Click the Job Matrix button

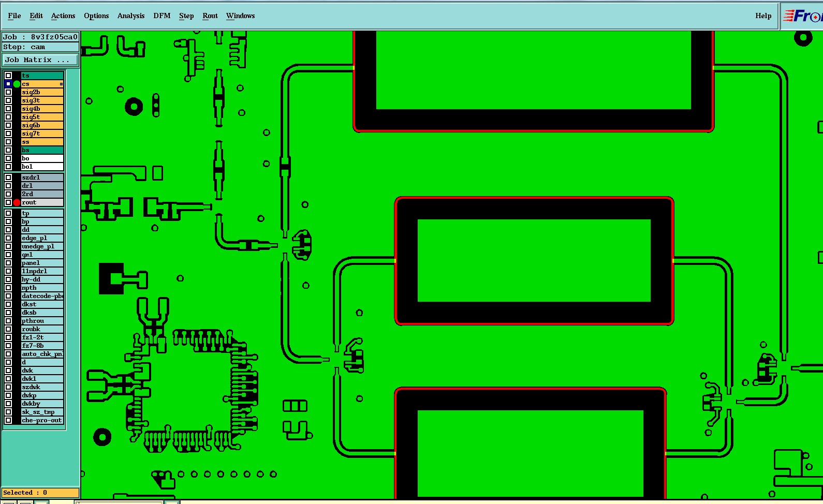pos(40,60)
